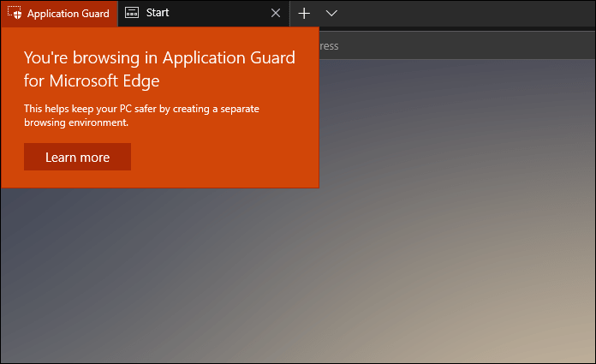Expand the tab preview chevron
Screen dimensions: 596x364
[331, 14]
